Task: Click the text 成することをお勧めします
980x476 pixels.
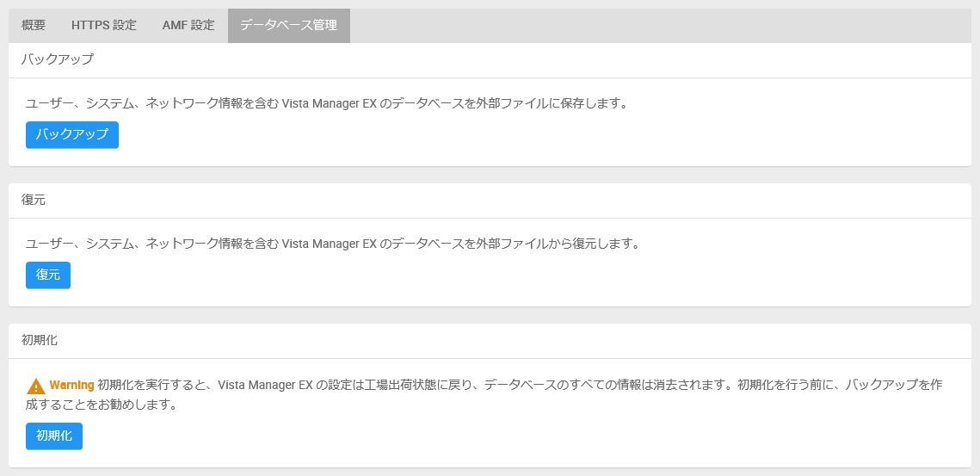Action: [102, 405]
